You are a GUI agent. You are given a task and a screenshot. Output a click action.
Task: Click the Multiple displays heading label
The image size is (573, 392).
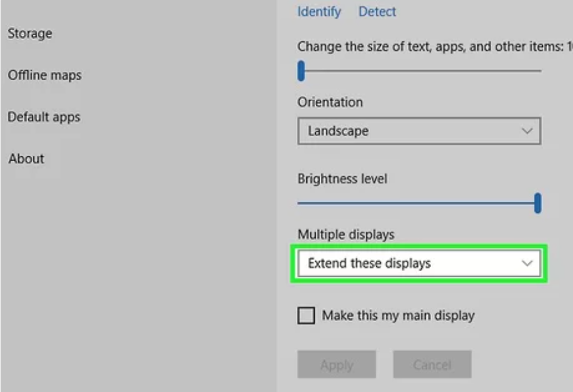[346, 234]
